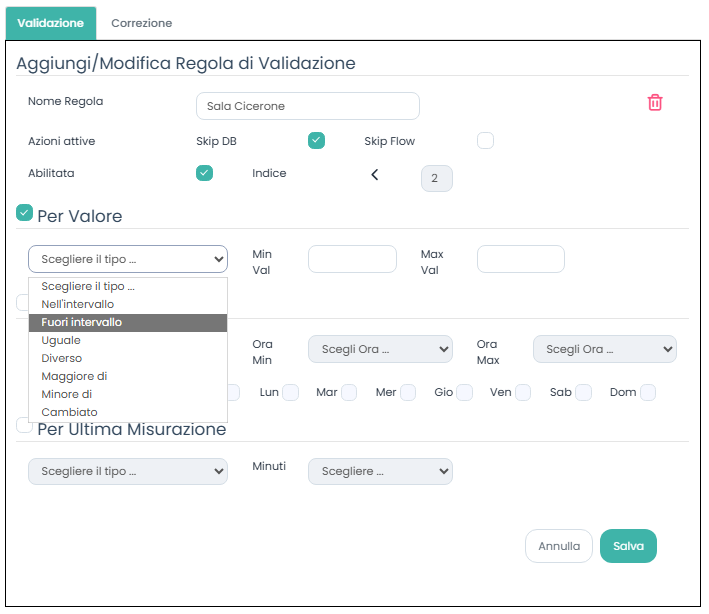Tick the Sab day checkbox
This screenshot has height=614, width=709.
pyautogui.click(x=584, y=393)
